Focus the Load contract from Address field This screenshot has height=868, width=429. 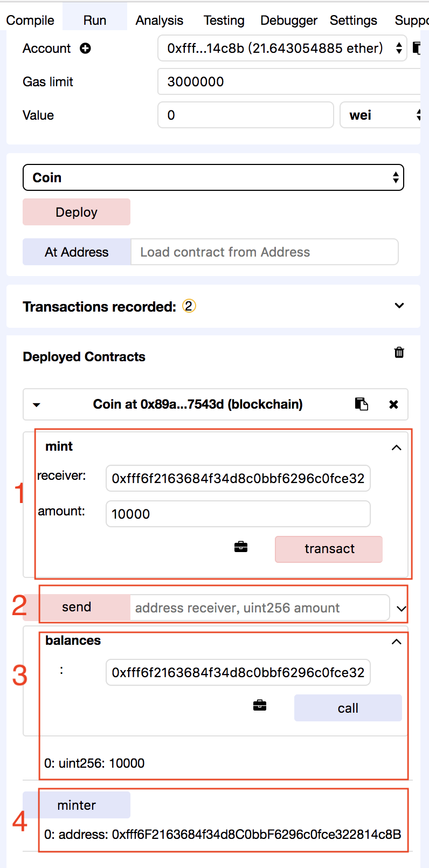265,252
